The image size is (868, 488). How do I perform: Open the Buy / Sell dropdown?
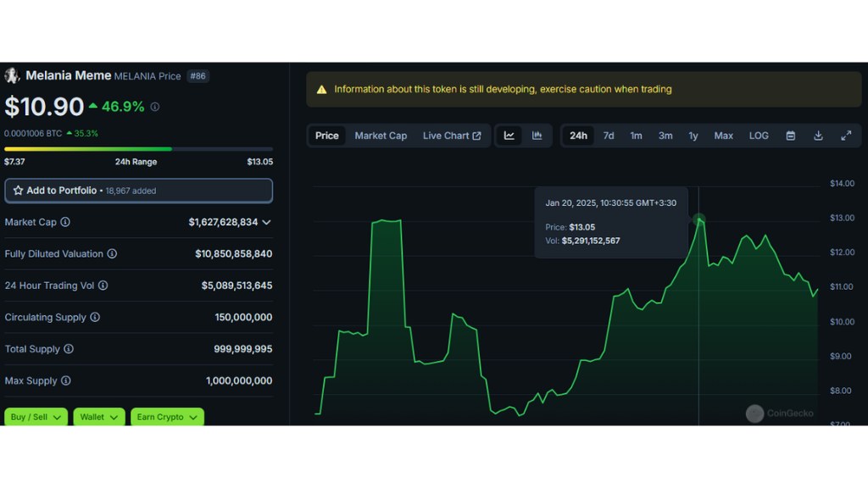[x=36, y=417]
